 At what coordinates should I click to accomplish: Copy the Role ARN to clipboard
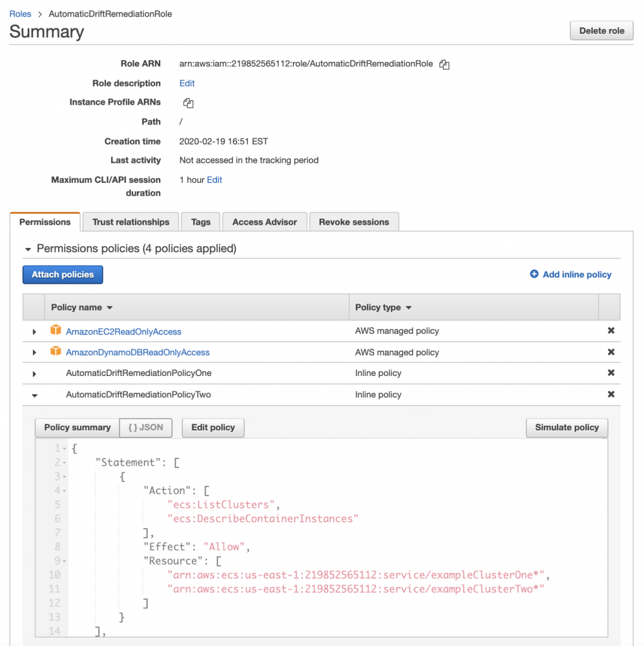tap(444, 64)
